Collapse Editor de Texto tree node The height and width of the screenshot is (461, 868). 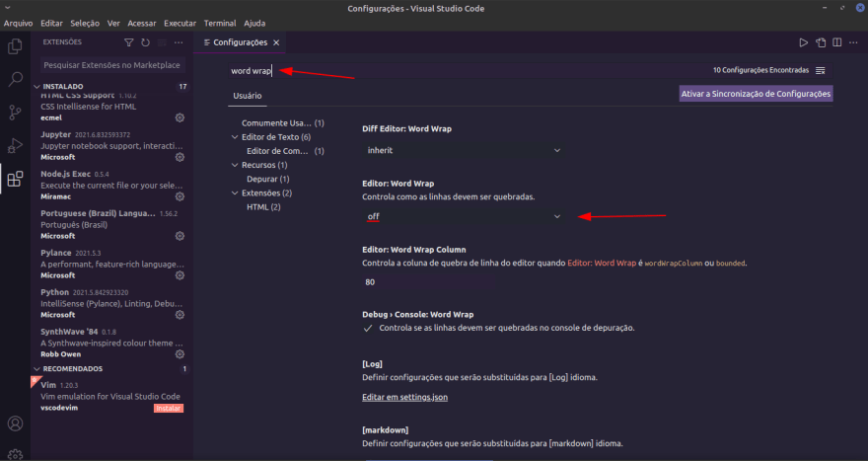[235, 137]
